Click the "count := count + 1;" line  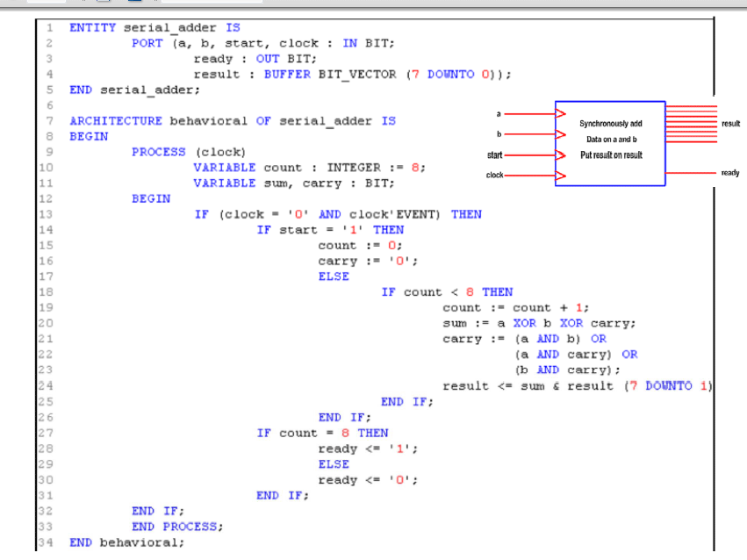516,308
